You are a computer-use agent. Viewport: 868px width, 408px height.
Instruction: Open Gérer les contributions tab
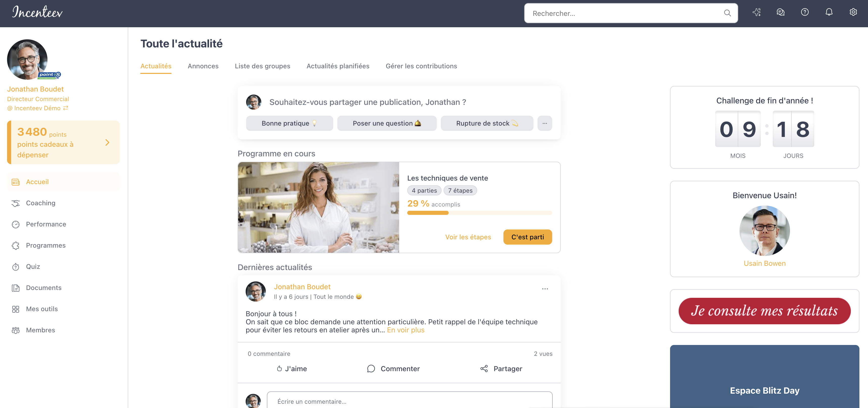tap(421, 66)
